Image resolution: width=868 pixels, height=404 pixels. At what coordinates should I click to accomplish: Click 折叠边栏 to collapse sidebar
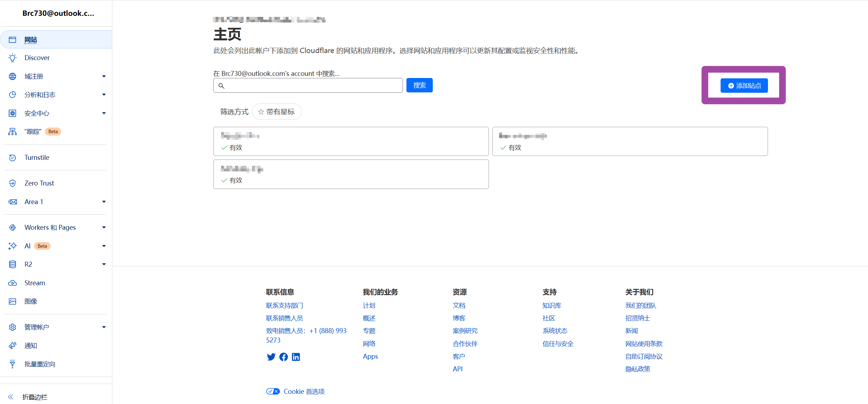pyautogui.click(x=34, y=397)
